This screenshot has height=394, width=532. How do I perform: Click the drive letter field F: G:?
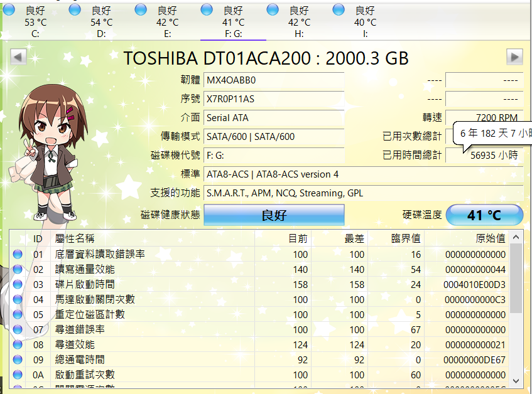click(x=274, y=156)
